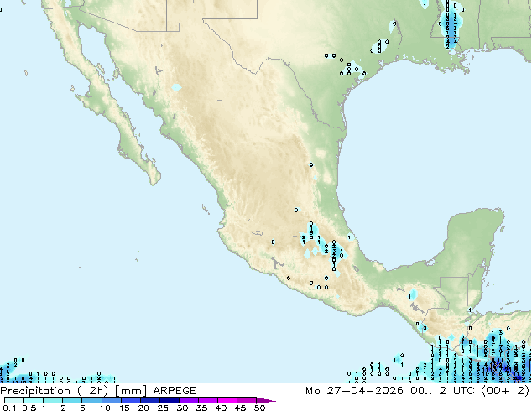Click the "Precipitation" title word
Screen dimensions: 532x411
(35, 391)
